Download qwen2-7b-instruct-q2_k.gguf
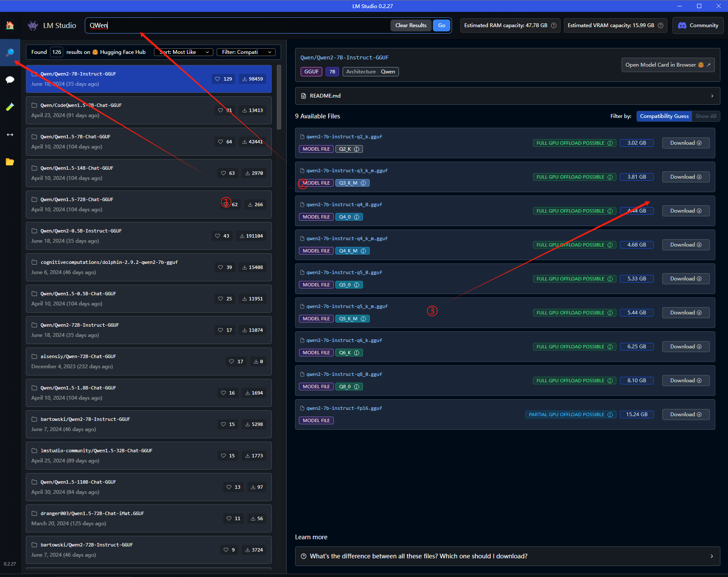728x577 pixels. point(686,143)
